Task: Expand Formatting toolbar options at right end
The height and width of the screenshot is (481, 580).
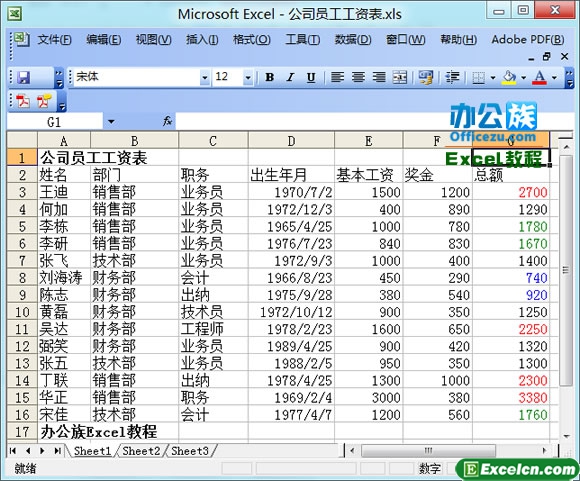Action: pyautogui.click(x=570, y=78)
